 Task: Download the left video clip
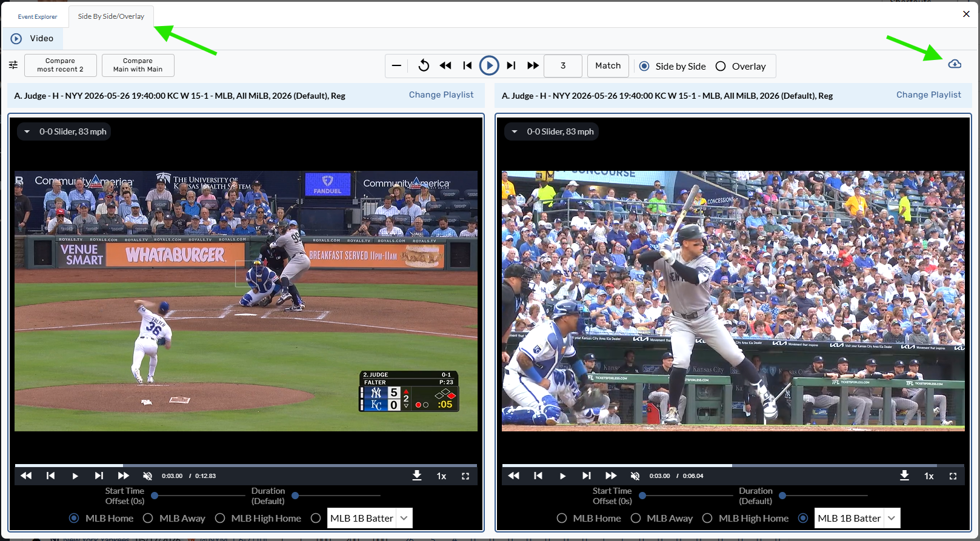417,476
